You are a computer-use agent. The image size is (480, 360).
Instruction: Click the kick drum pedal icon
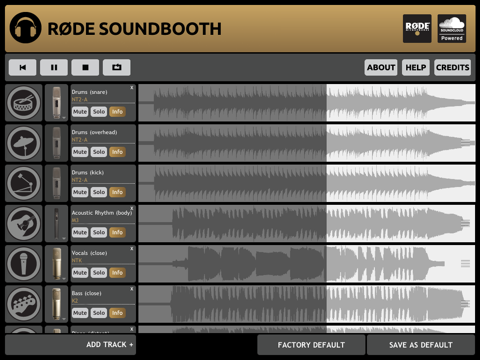24,183
